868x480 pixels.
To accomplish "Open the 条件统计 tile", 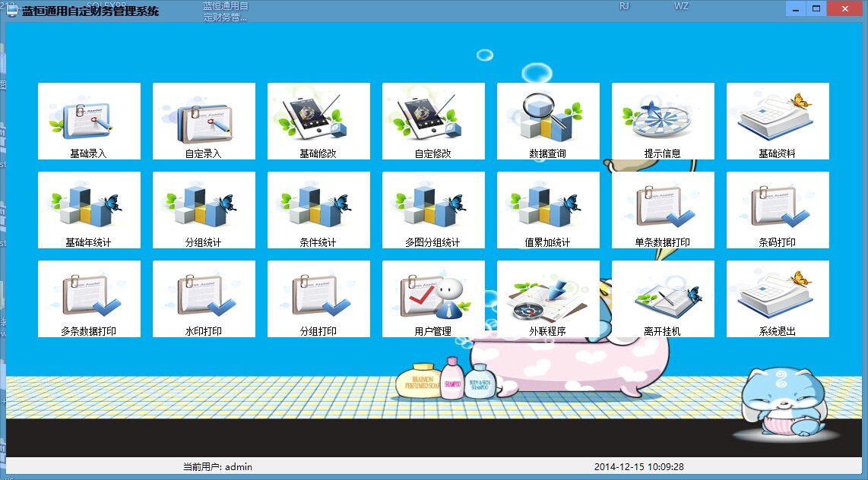I will pyautogui.click(x=318, y=210).
